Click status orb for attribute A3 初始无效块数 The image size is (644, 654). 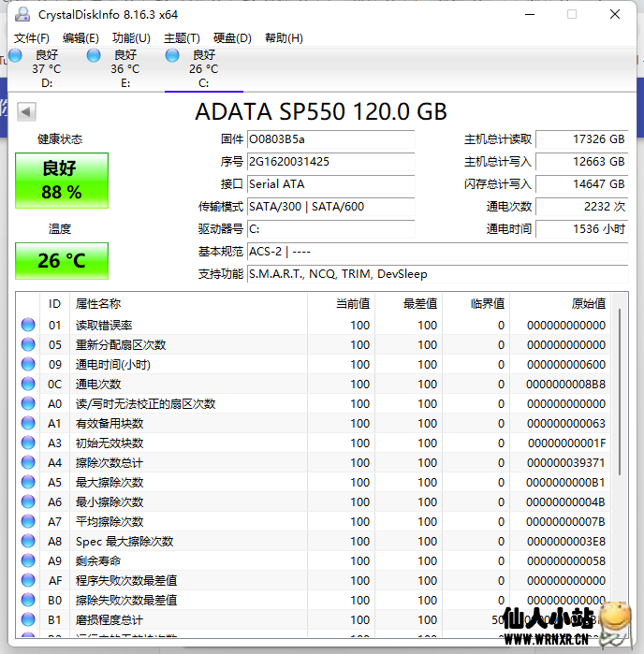pyautogui.click(x=28, y=443)
